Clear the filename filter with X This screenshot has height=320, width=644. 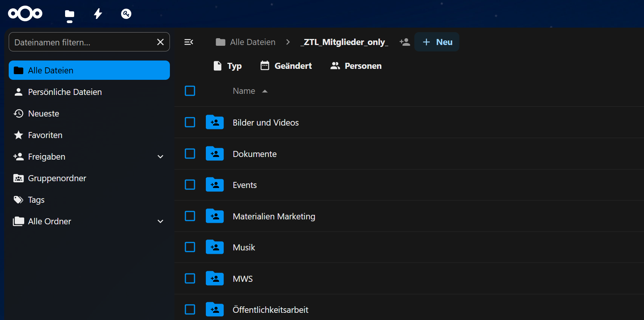tap(160, 42)
